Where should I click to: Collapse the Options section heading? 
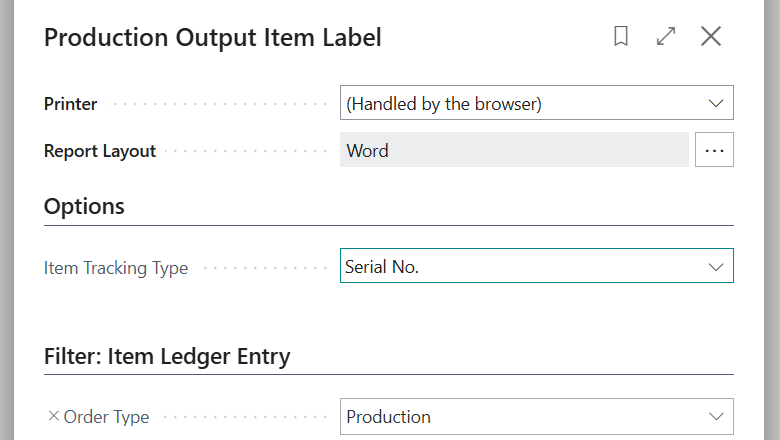point(84,206)
